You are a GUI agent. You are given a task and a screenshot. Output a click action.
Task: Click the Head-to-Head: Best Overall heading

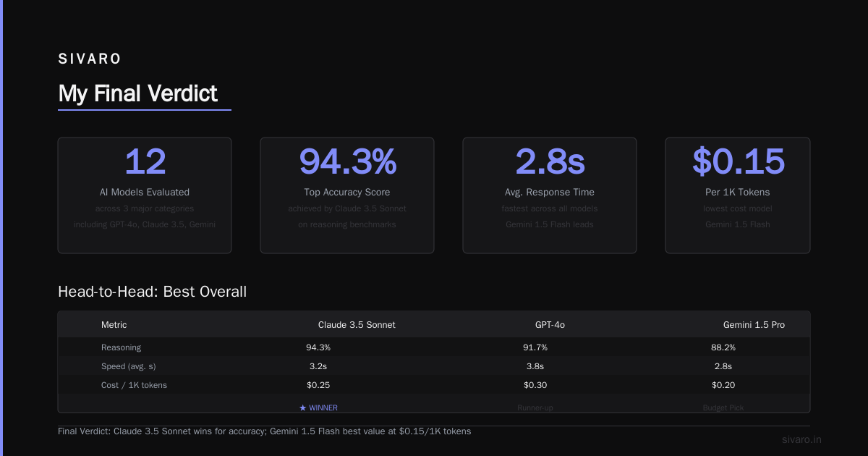point(152,292)
